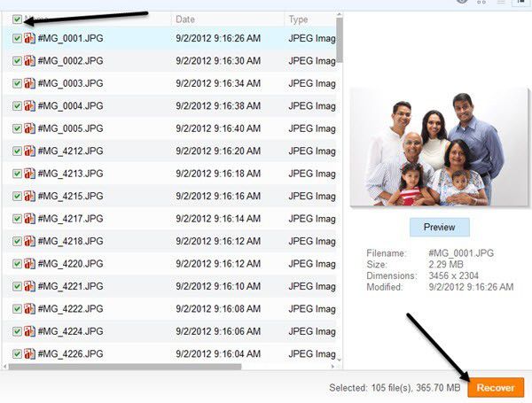This screenshot has width=532, height=403.
Task: Select the file name #MG_0005.JPG
Action: pos(71,128)
